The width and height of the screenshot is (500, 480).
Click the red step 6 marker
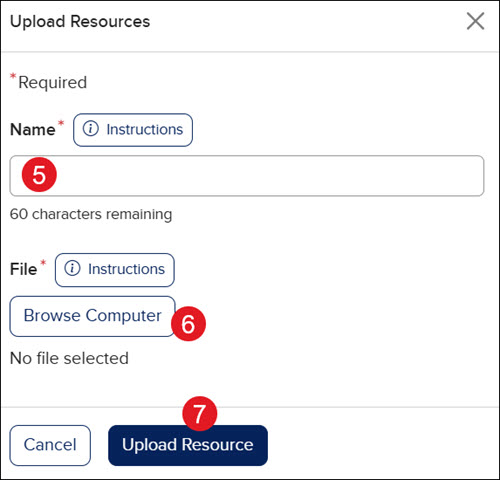tap(188, 323)
